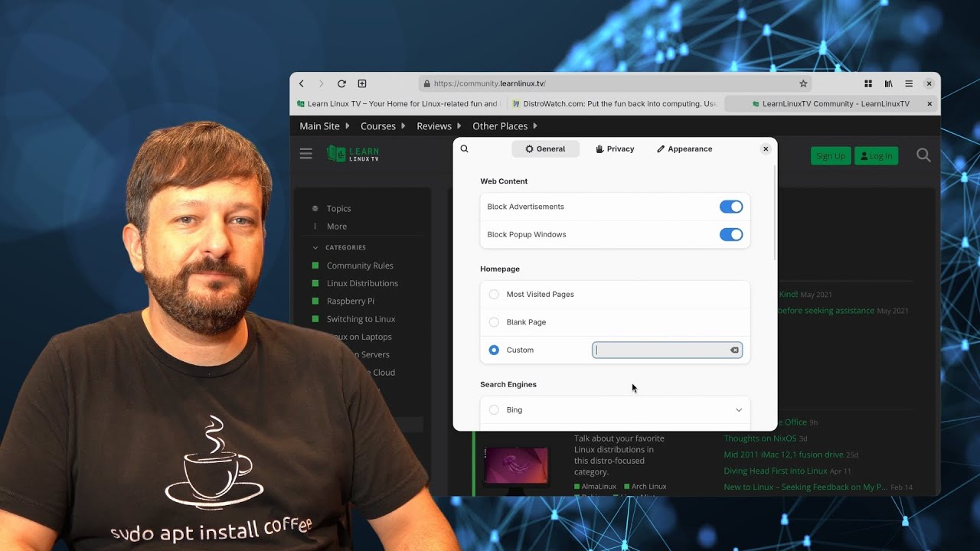980x551 pixels.
Task: Switch to the Privacy preferences tab
Action: (x=615, y=149)
